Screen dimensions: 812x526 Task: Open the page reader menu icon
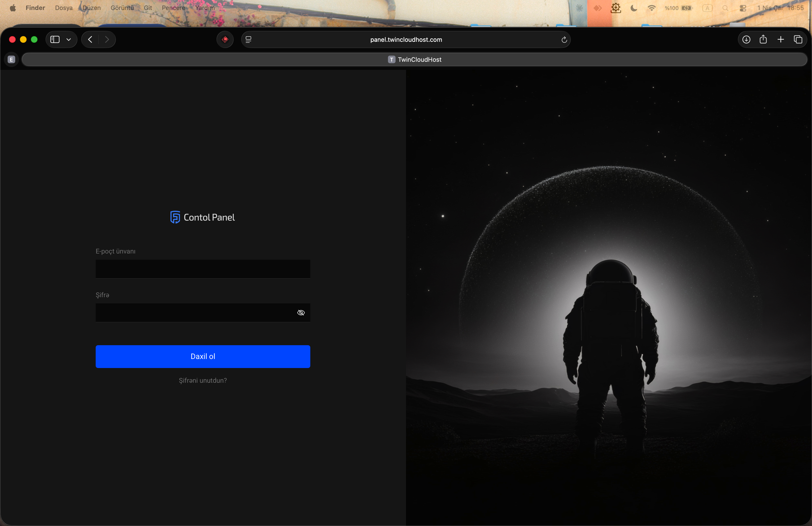pyautogui.click(x=248, y=40)
